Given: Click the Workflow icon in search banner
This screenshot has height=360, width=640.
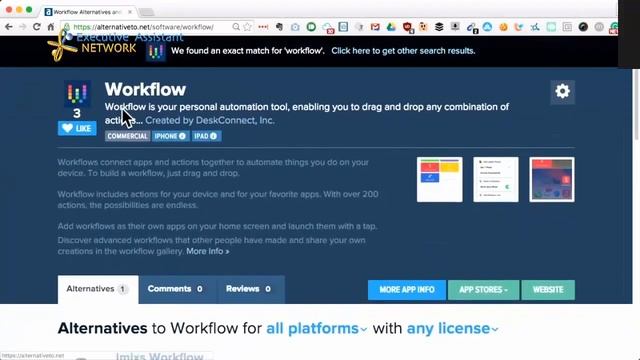Looking at the screenshot, I should 156,51.
